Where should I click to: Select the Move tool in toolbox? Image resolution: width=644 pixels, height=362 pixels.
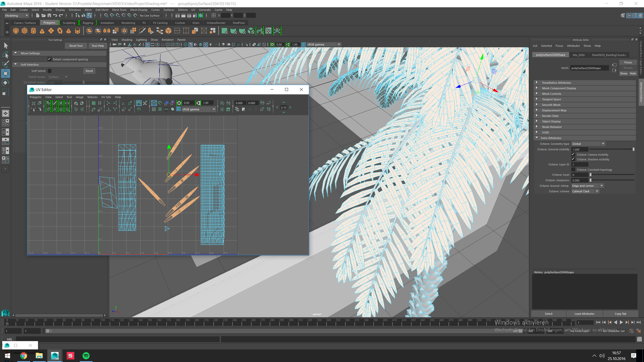[x=6, y=73]
